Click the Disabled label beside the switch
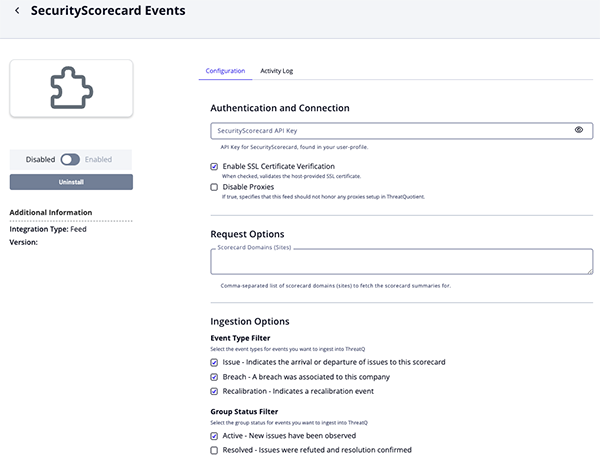600x457 pixels. point(40,159)
